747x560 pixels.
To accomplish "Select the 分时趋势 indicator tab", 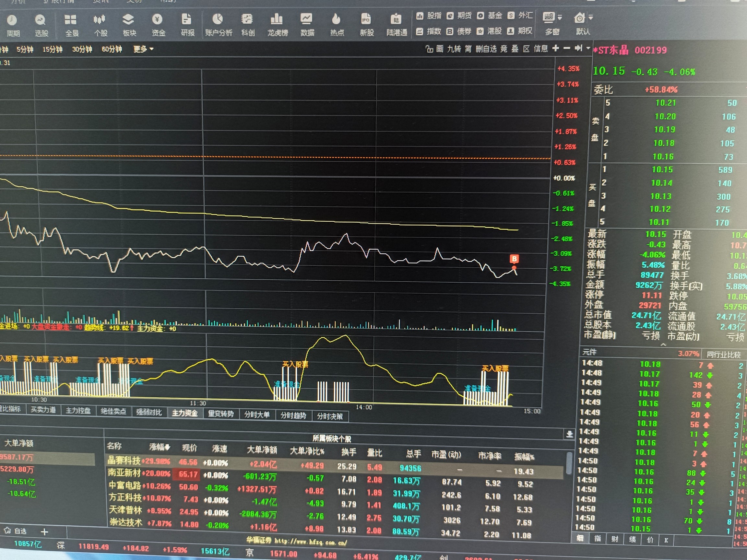I will [293, 415].
